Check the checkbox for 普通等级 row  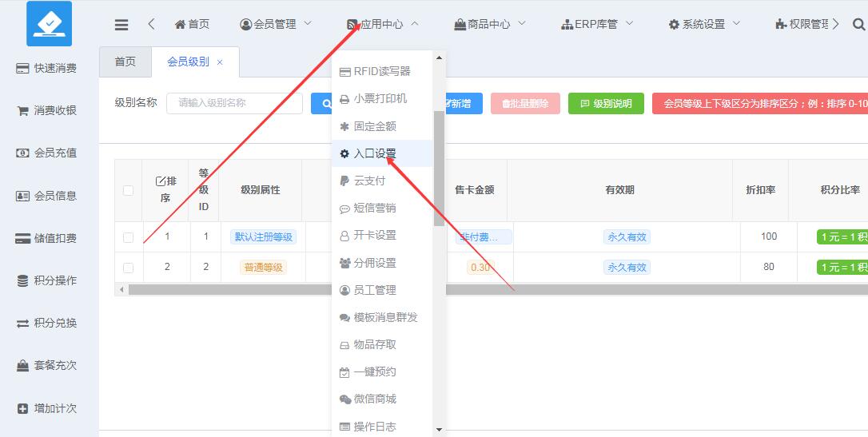point(129,268)
